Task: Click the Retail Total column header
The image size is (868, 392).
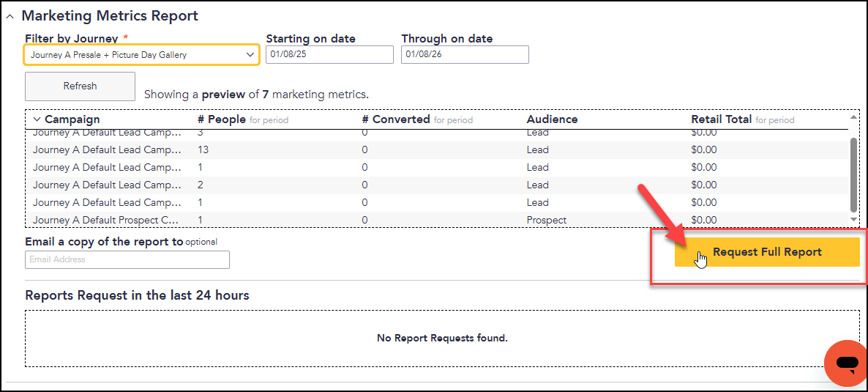Action: [722, 119]
